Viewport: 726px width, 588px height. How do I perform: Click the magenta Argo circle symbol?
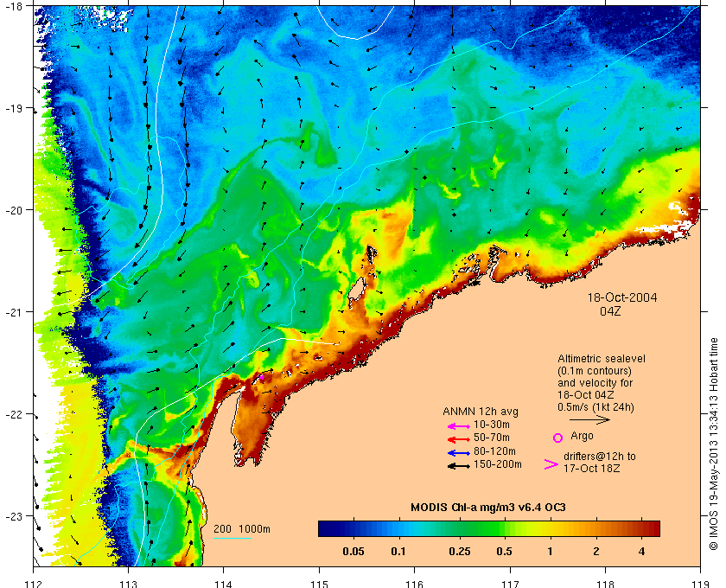(558, 438)
